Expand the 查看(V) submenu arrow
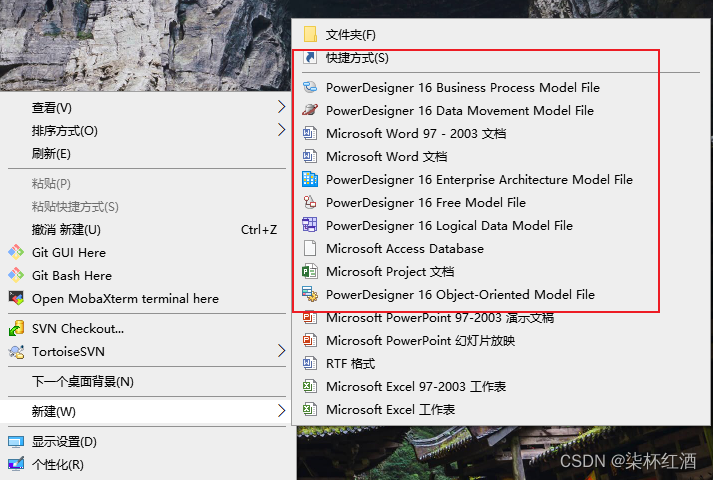Viewport: 713px width, 480px height. (281, 107)
